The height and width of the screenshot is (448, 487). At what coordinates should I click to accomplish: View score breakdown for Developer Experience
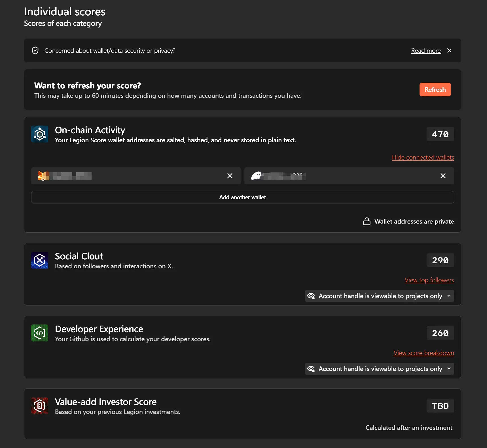[424, 353]
